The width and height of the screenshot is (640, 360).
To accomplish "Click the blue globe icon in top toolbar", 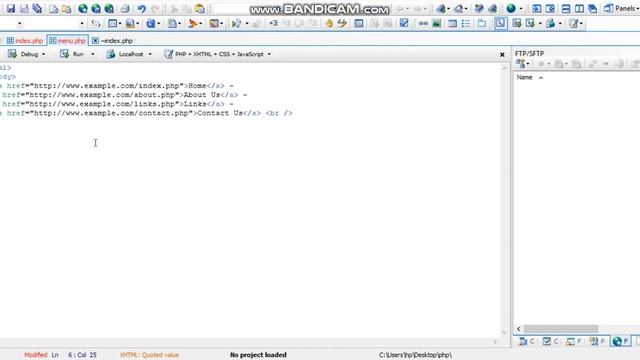I will click(x=511, y=9).
